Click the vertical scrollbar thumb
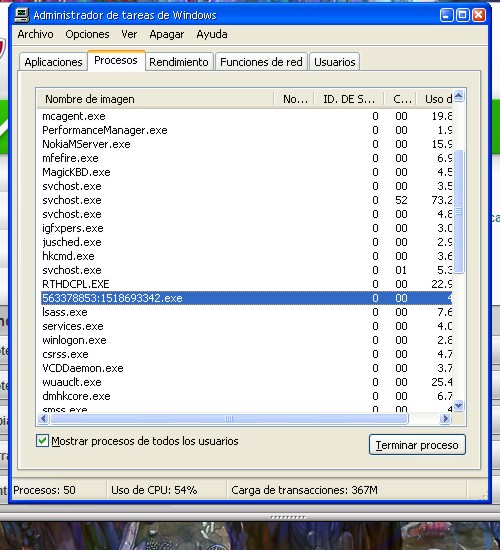500x550 pixels. coord(459,211)
